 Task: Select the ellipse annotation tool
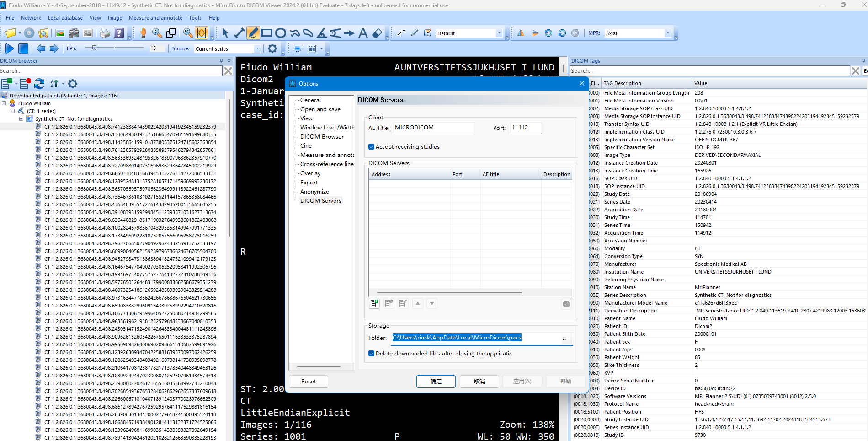pos(281,33)
